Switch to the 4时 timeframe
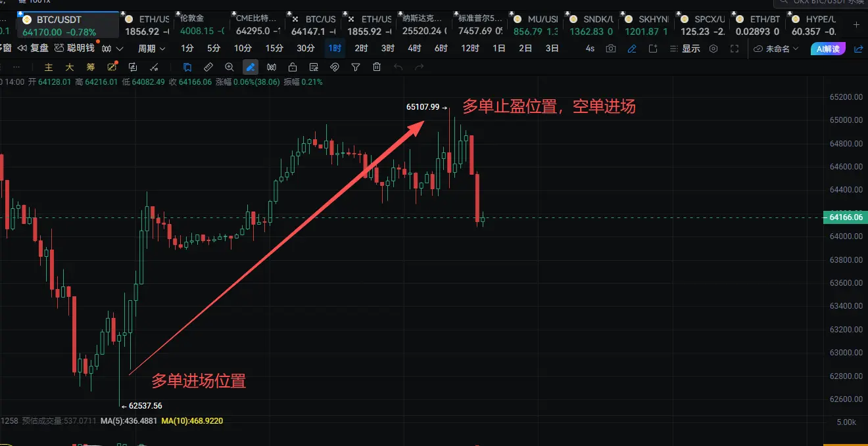Viewport: 868px width, 446px height. click(x=414, y=48)
